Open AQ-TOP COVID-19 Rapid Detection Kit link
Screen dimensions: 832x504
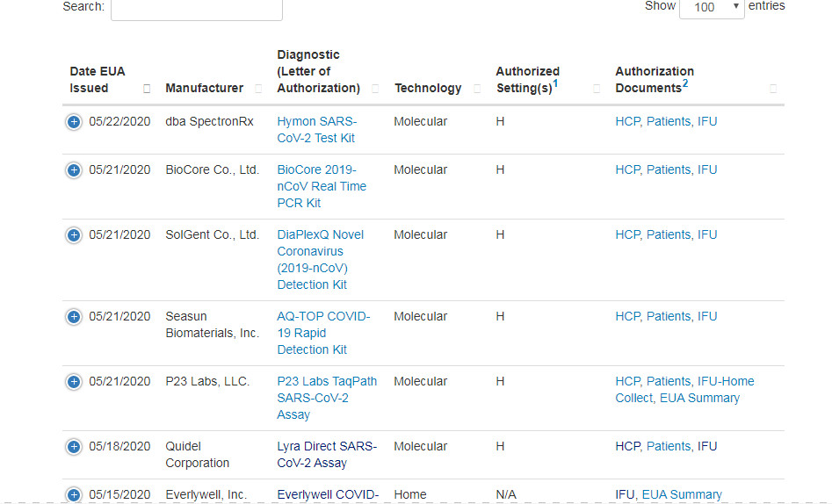coord(322,333)
